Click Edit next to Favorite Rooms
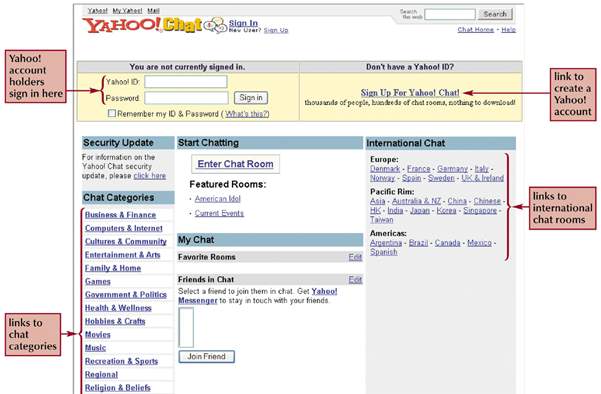The image size is (601, 394). pos(355,257)
